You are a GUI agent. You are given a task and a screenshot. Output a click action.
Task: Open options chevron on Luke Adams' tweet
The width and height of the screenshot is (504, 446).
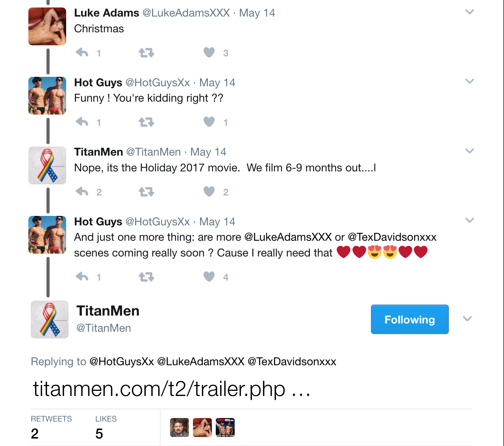[x=469, y=12]
